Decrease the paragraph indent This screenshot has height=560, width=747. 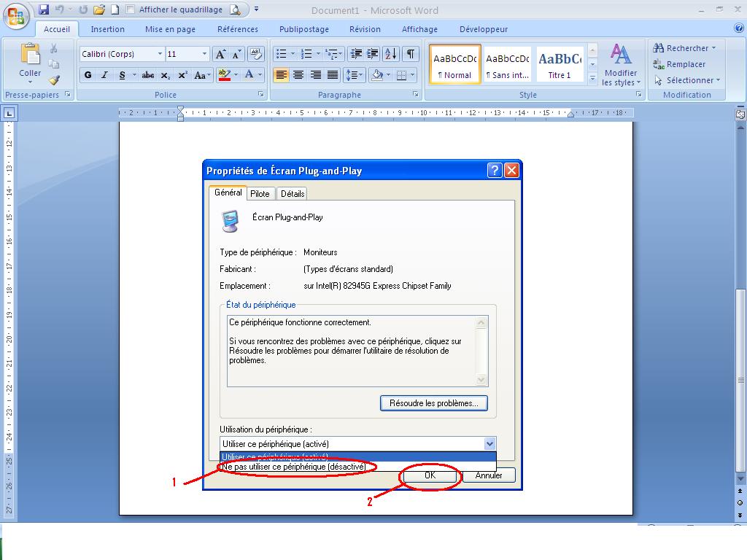[356, 54]
